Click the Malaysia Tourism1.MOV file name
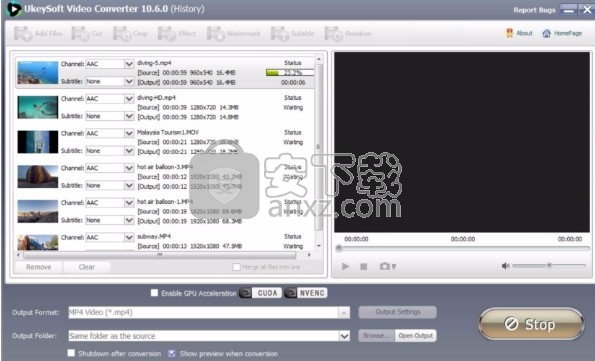Viewport: 595px width, 361px height. point(168,132)
